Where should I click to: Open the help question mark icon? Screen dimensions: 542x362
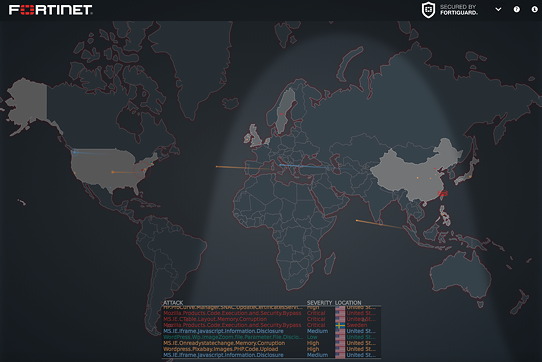tap(516, 9)
